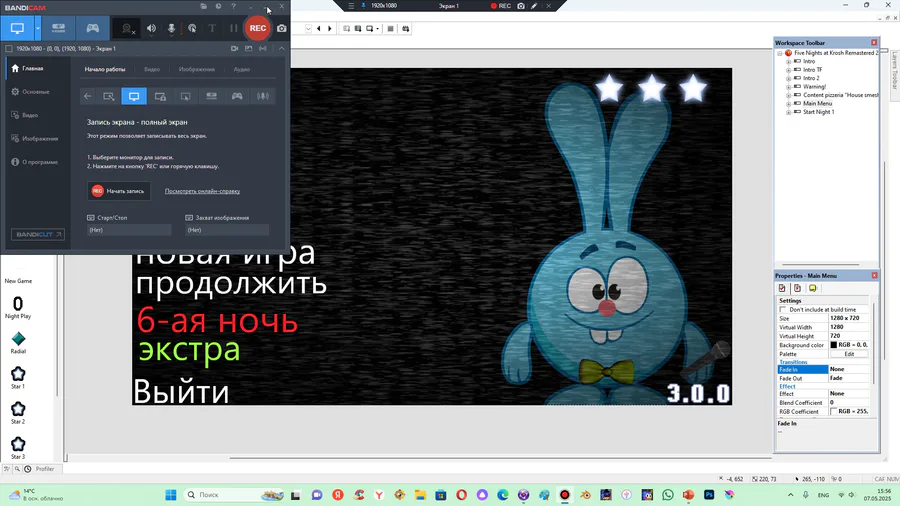Enable Don't include at build time checkbox
The image size is (900, 506).
pos(782,309)
